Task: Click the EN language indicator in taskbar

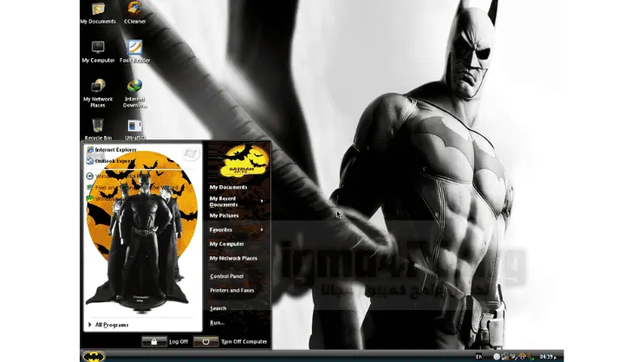Action: click(479, 357)
